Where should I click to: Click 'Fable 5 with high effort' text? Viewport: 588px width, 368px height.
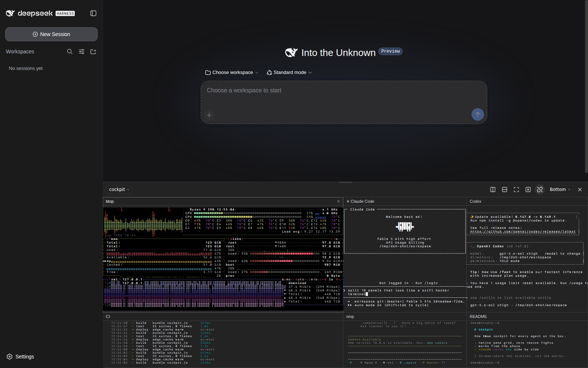tap(404, 239)
